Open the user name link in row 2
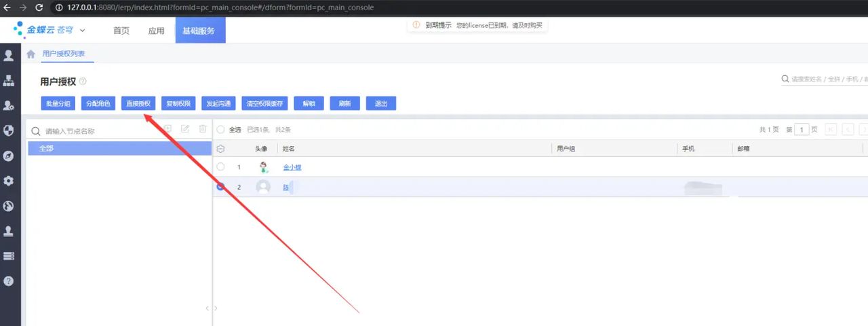 point(287,187)
